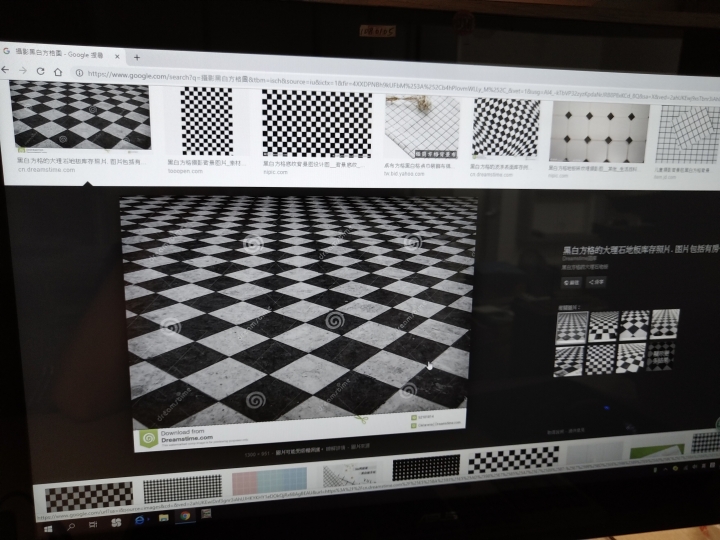Open the fine black grid thumbnail in bottom row
The image size is (720, 540).
(182, 489)
